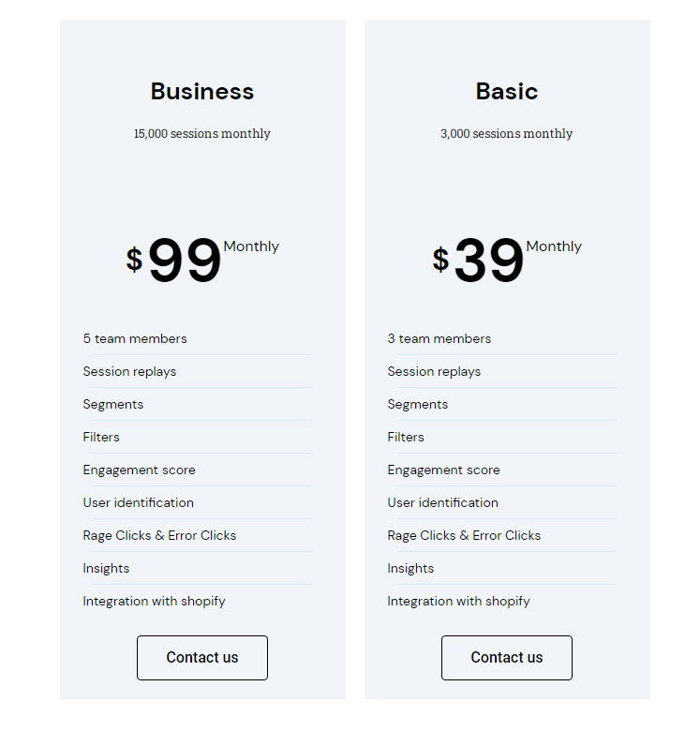Click 15,000 sessions monthly text
Screen dimensions: 700x731
[x=202, y=134]
